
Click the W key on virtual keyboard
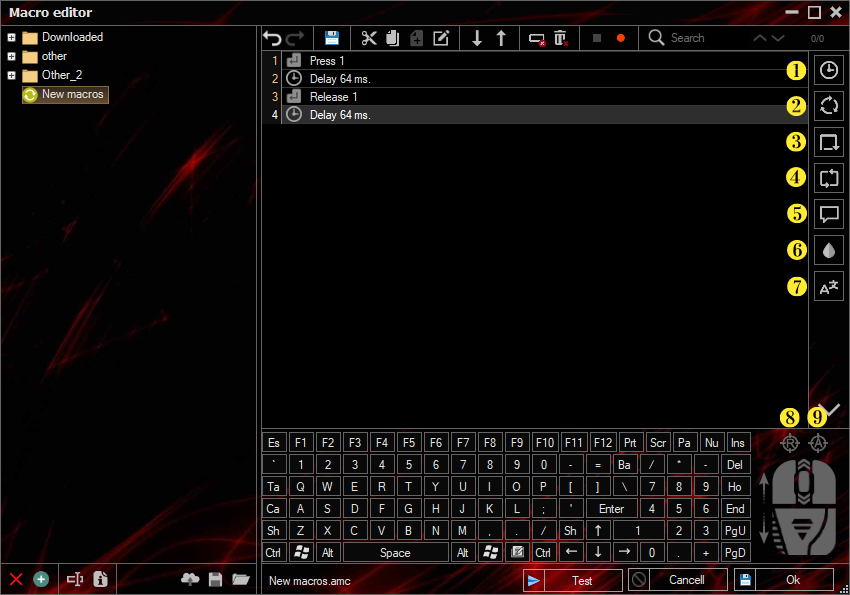tap(327, 487)
